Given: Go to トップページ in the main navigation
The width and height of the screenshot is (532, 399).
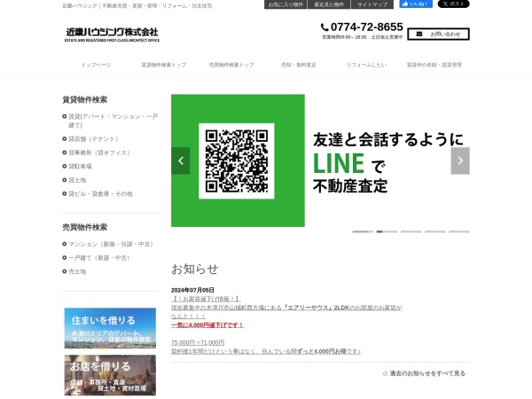Looking at the screenshot, I should (96, 65).
